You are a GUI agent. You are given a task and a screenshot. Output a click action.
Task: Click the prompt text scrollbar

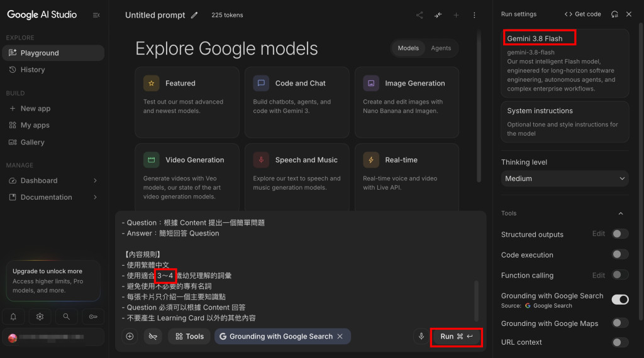pos(477,301)
